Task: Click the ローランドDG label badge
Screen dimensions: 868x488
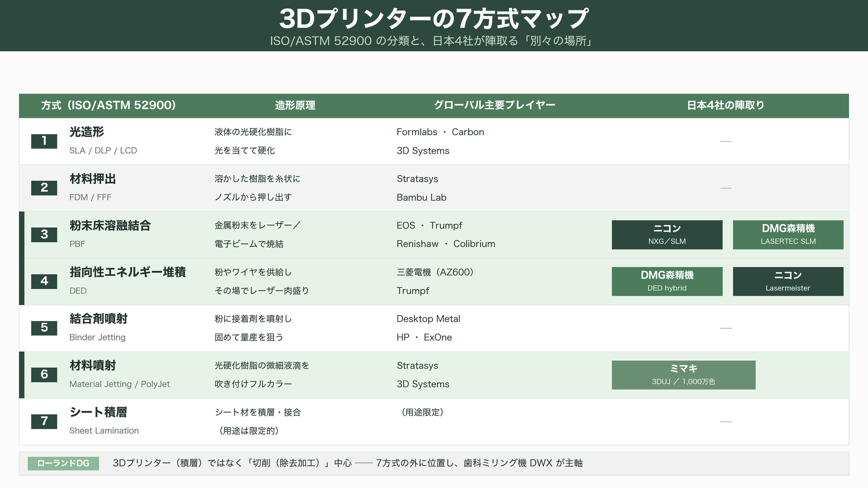Action: click(63, 463)
